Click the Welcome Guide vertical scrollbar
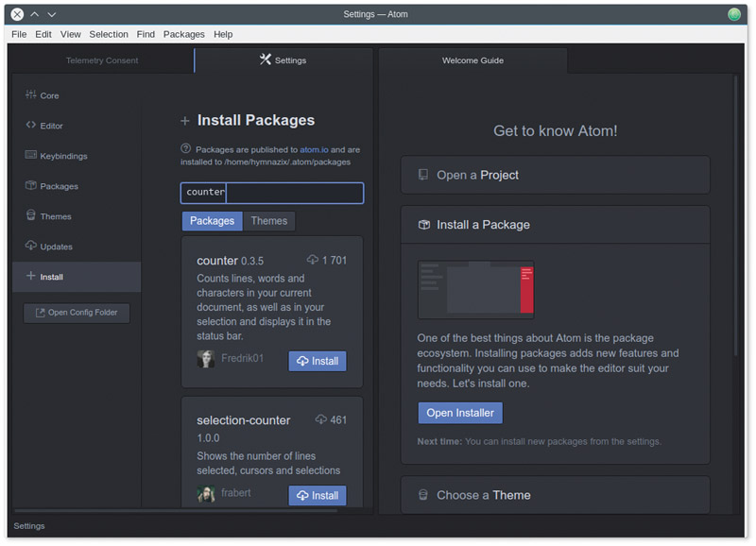The height and width of the screenshot is (546, 756). pyautogui.click(x=736, y=215)
